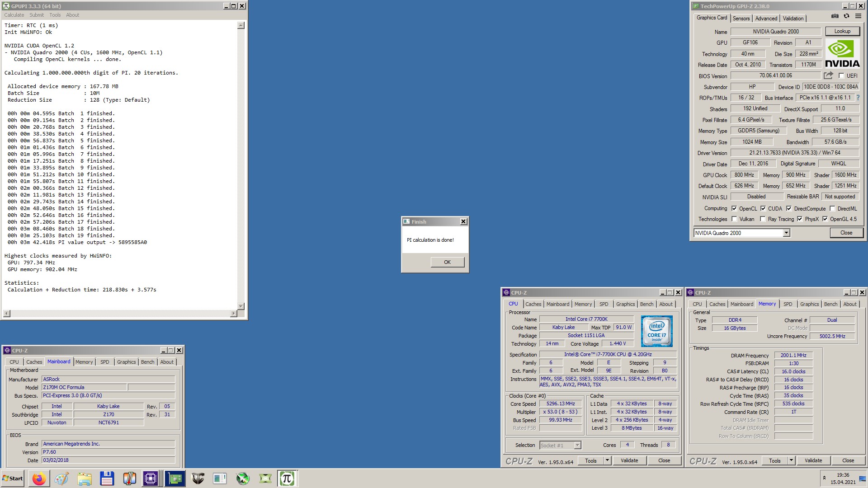Open the About menu in GPUPI
Screen dimensions: 868x488
click(x=72, y=15)
